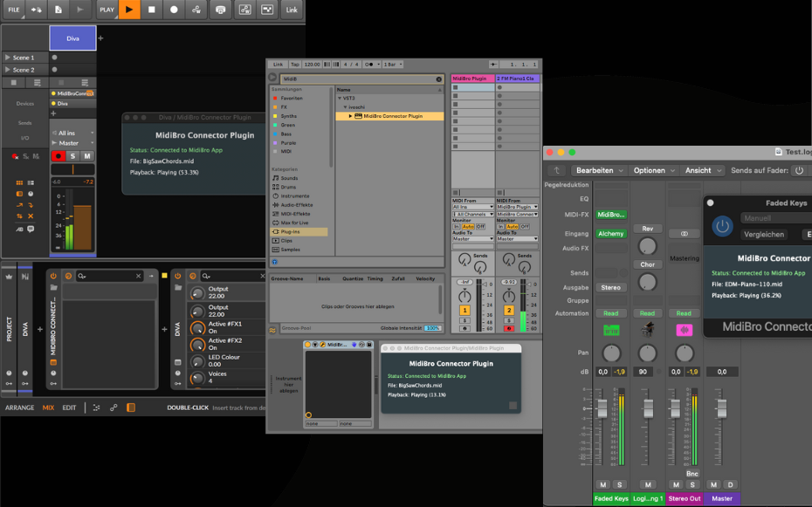Click the Active #FX1 knob in Diva device
812x507 pixels.
point(197,328)
